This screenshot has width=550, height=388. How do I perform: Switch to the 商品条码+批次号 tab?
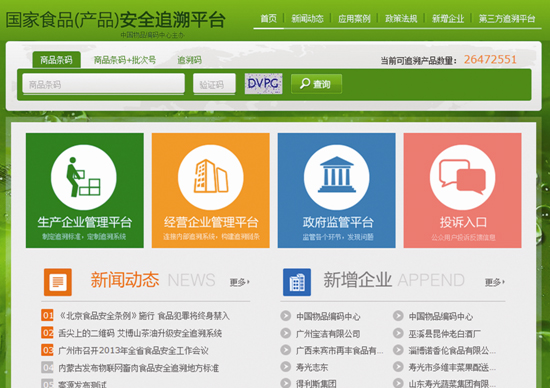click(125, 60)
